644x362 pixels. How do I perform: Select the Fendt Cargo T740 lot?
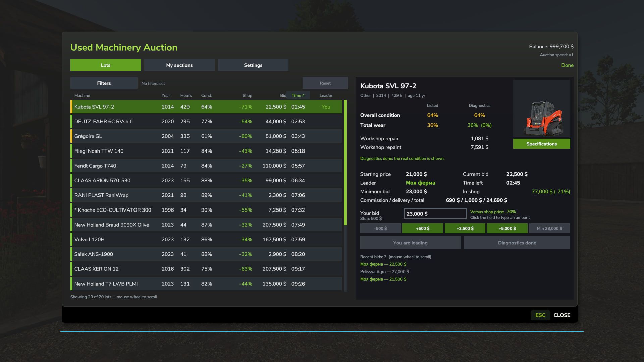tap(206, 166)
